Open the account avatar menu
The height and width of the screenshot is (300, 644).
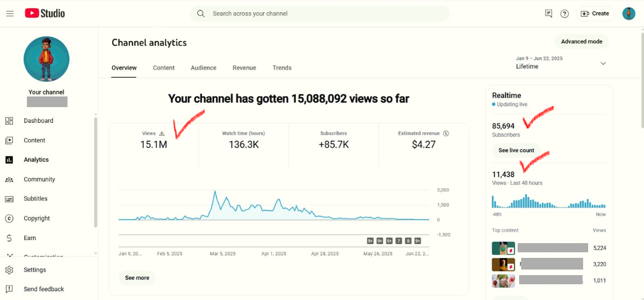click(629, 14)
